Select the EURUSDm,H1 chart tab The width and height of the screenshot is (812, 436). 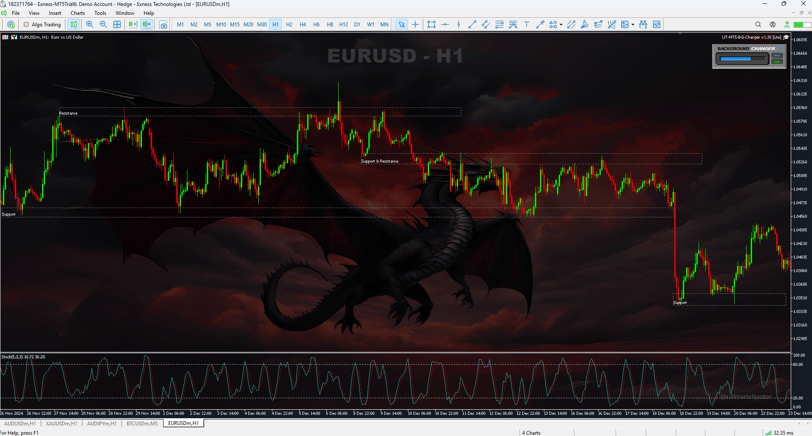[183, 424]
